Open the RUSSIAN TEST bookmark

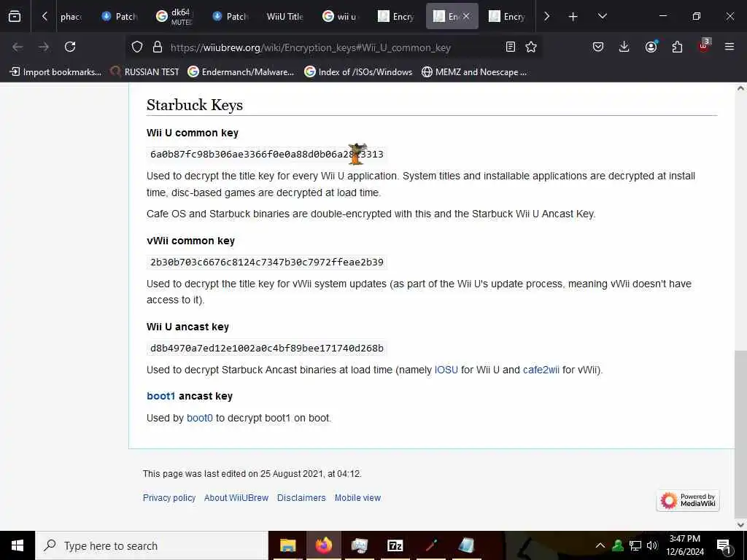tap(144, 72)
